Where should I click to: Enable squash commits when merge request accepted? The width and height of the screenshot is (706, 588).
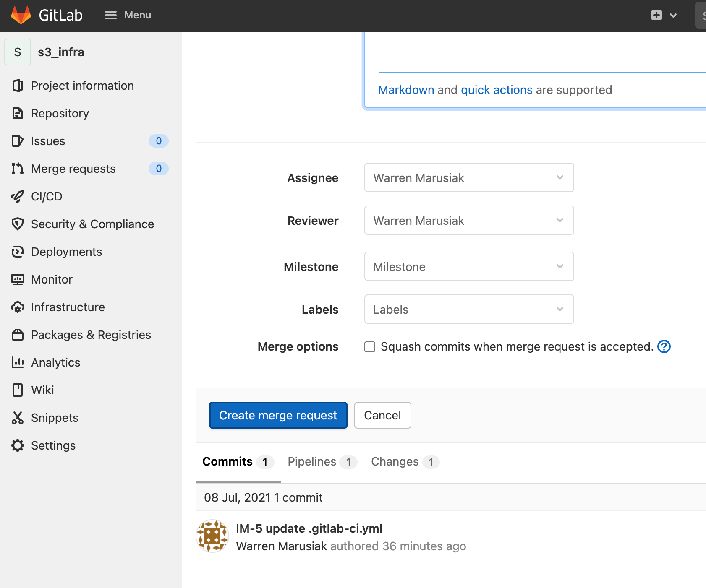[x=369, y=346]
